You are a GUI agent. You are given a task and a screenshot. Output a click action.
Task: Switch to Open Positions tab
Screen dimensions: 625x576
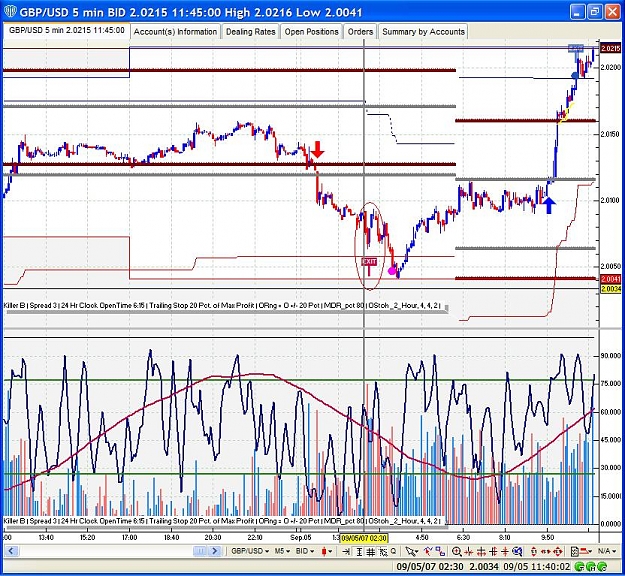(311, 32)
